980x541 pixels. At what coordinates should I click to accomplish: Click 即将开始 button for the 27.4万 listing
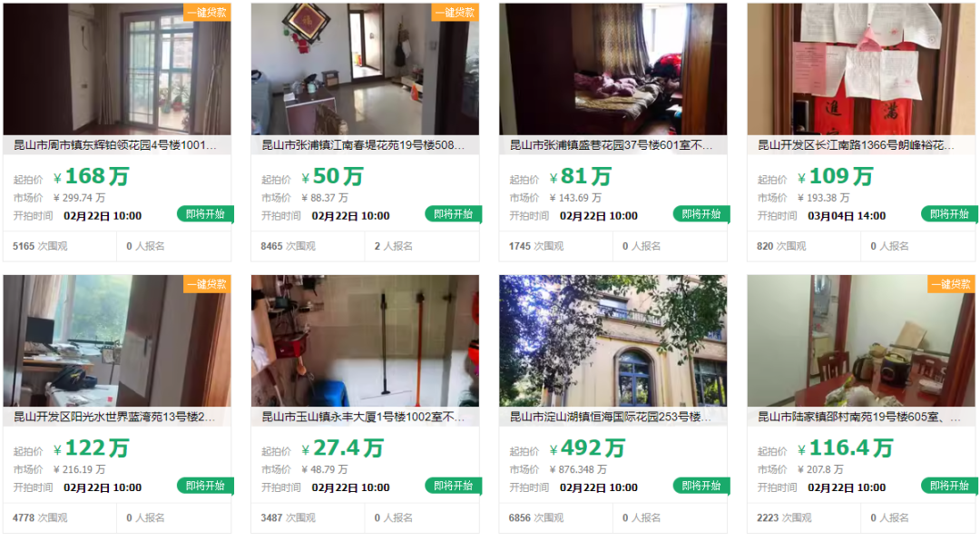[x=453, y=486]
